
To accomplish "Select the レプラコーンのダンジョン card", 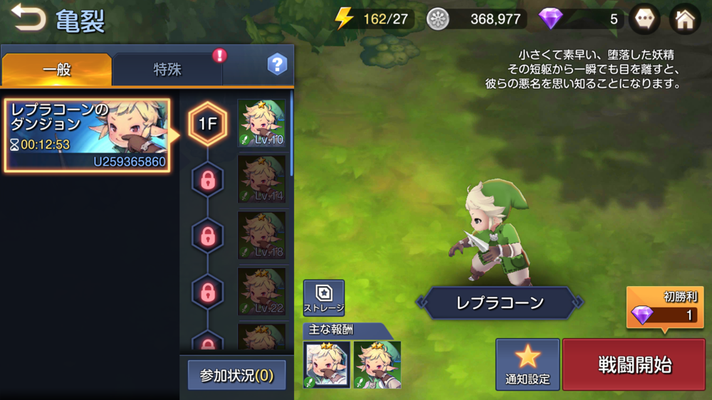I will coord(87,135).
